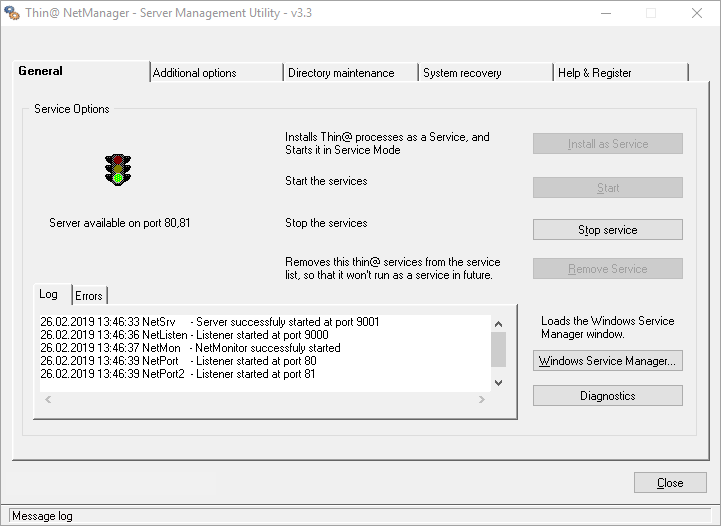Switch to System recovery tab
This screenshot has width=721, height=526.
485,73
